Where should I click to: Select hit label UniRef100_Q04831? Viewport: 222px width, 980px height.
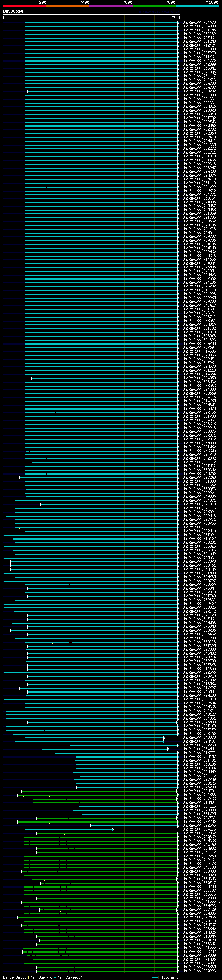pyautogui.click(x=199, y=963)
